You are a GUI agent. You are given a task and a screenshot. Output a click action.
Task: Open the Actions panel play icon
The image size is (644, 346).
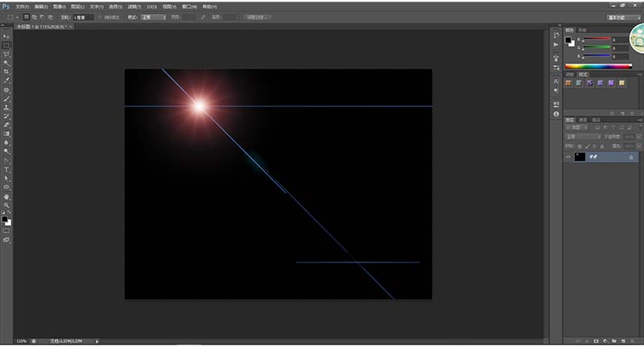556,45
